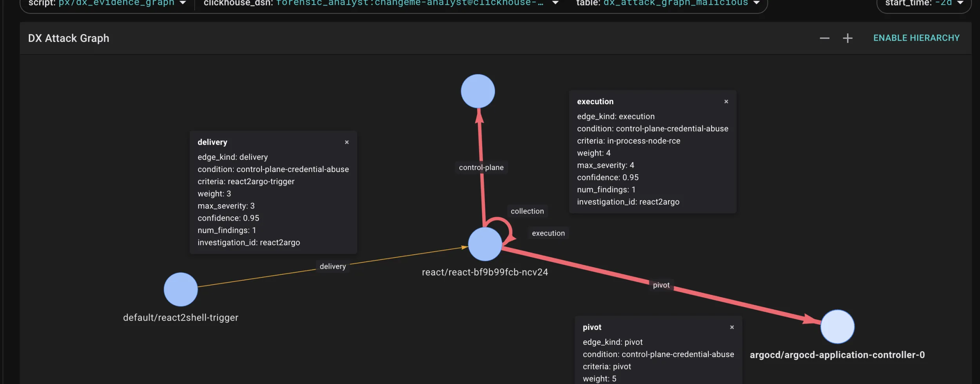The height and width of the screenshot is (384, 980).
Task: Click 'criteria: in-process-node-rce' in execution popup
Action: pos(629,141)
